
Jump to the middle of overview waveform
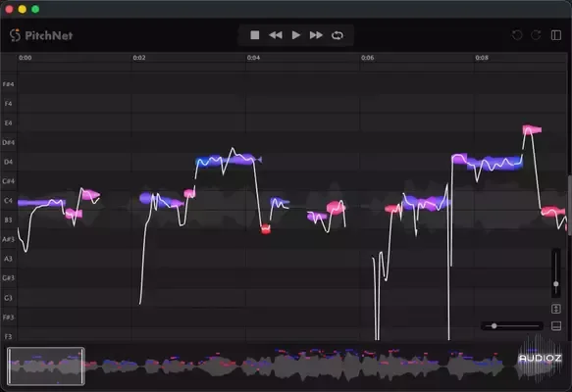286,366
